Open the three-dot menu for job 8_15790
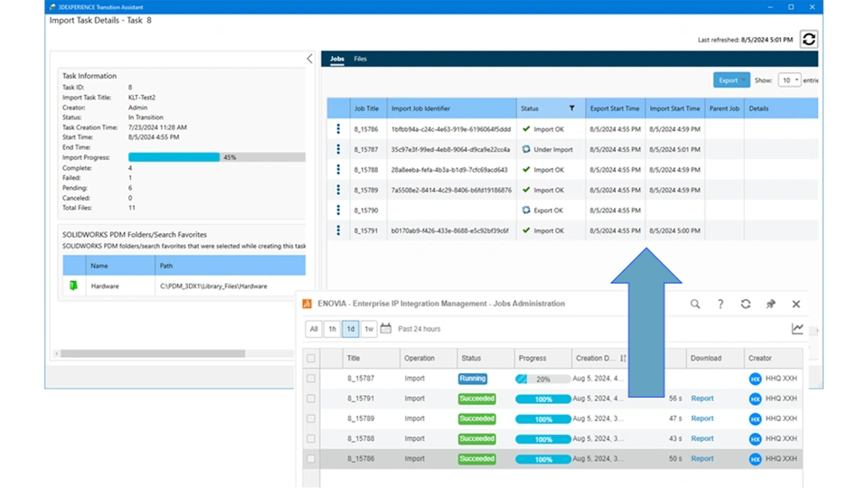 click(x=338, y=211)
